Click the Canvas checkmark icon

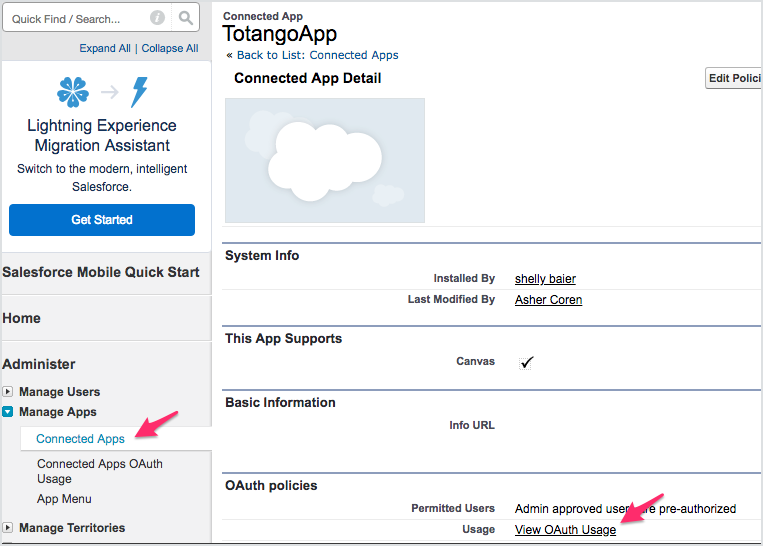526,362
